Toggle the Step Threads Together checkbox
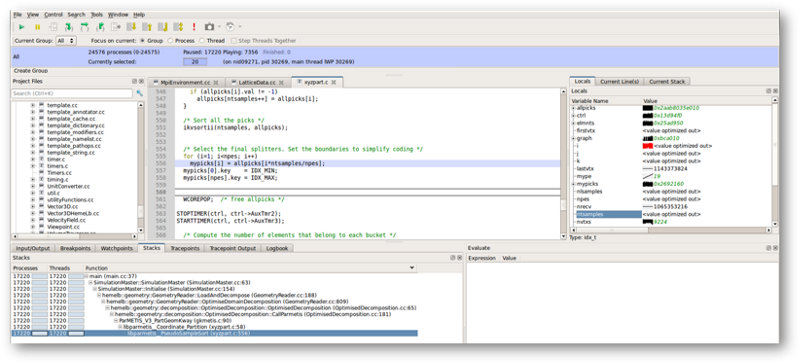800x364 pixels. [234, 40]
